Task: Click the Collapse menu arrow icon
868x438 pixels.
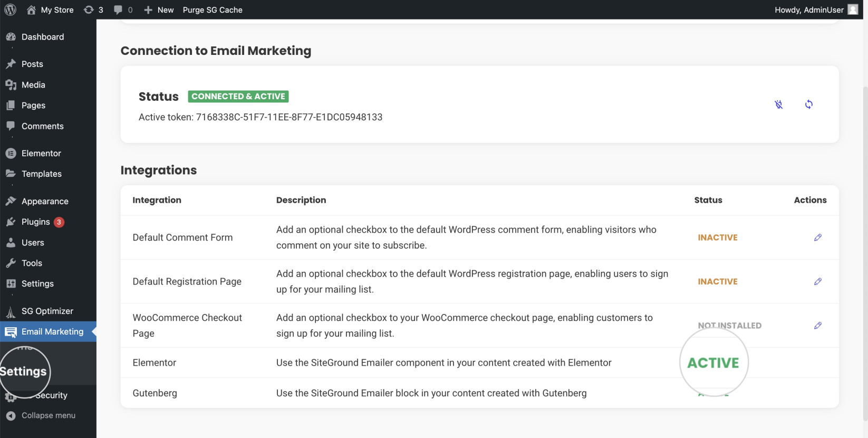Action: point(11,416)
